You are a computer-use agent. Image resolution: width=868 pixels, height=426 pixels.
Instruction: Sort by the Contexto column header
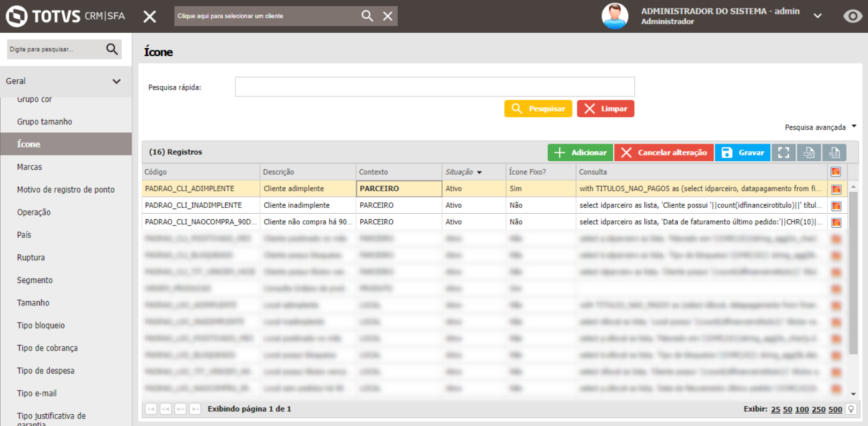point(399,172)
